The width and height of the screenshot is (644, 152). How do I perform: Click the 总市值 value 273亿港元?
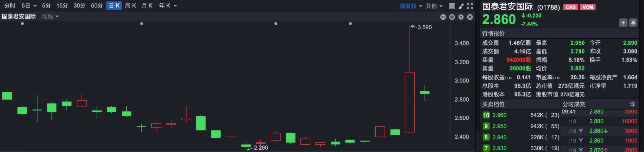571,86
